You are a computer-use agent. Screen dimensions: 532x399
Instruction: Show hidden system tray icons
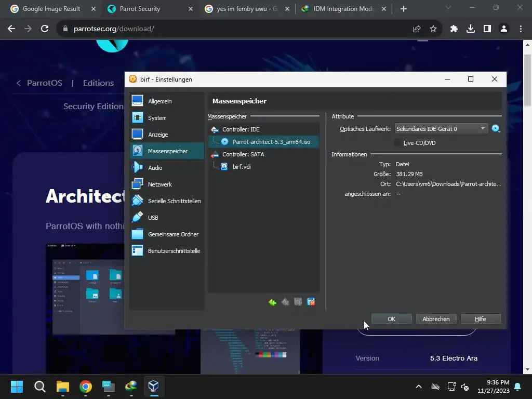tap(419, 387)
